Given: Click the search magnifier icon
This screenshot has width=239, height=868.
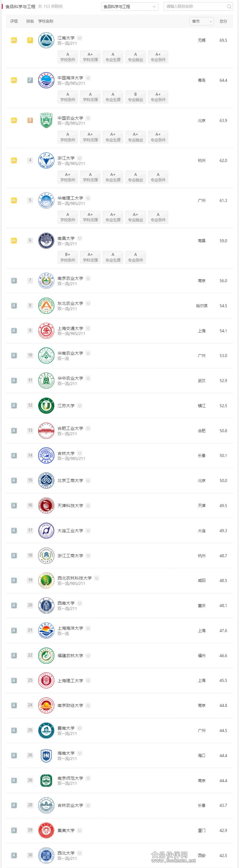Looking at the screenshot, I should [x=229, y=6].
